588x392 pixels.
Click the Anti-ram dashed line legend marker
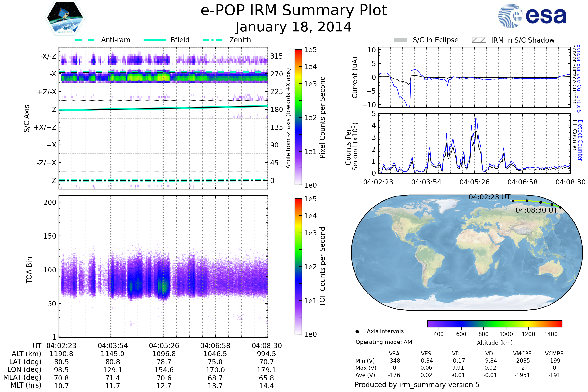[x=85, y=40]
